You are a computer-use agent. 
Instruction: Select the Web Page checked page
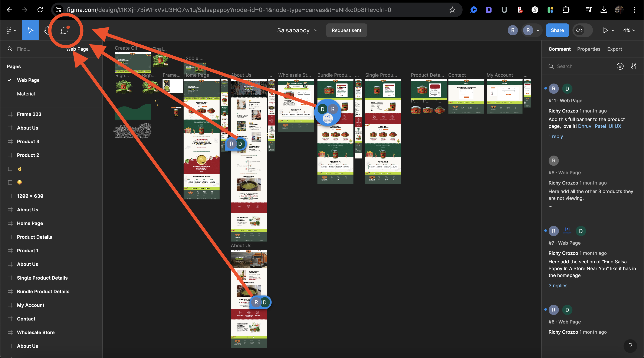28,80
